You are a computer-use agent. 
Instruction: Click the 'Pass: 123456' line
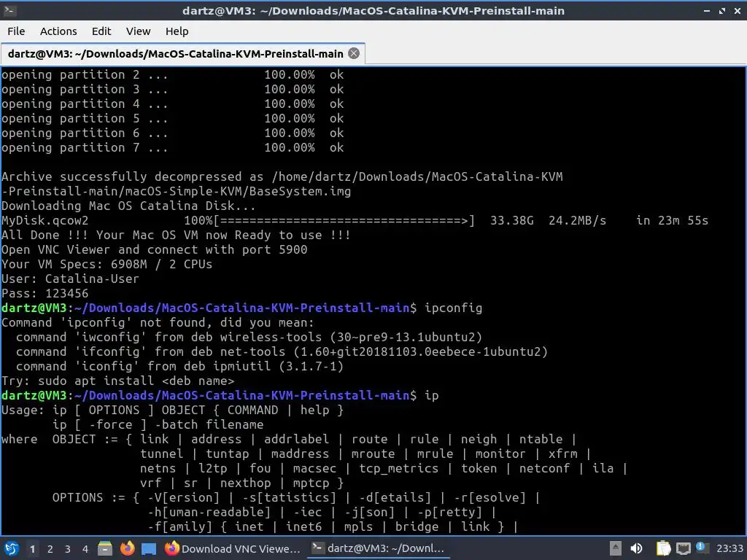[44, 293]
